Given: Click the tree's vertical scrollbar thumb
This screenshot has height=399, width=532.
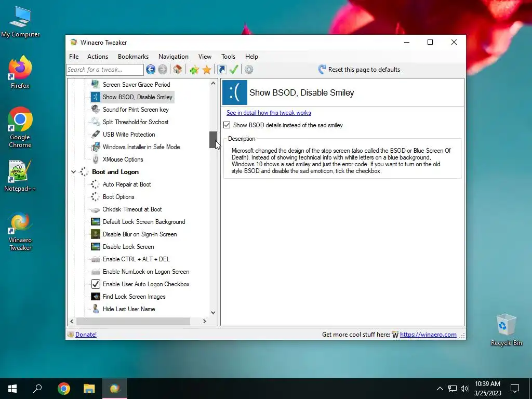Looking at the screenshot, I should click(x=213, y=140).
